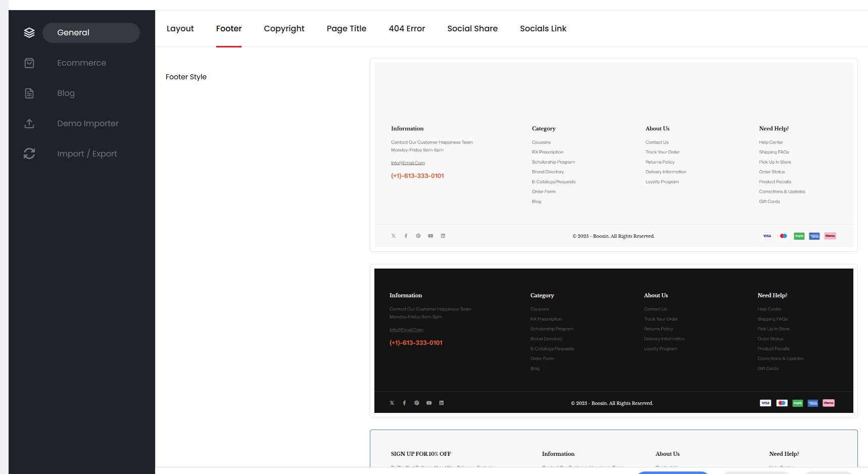
Task: Click the Import / Export sync icon
Action: [x=29, y=154]
